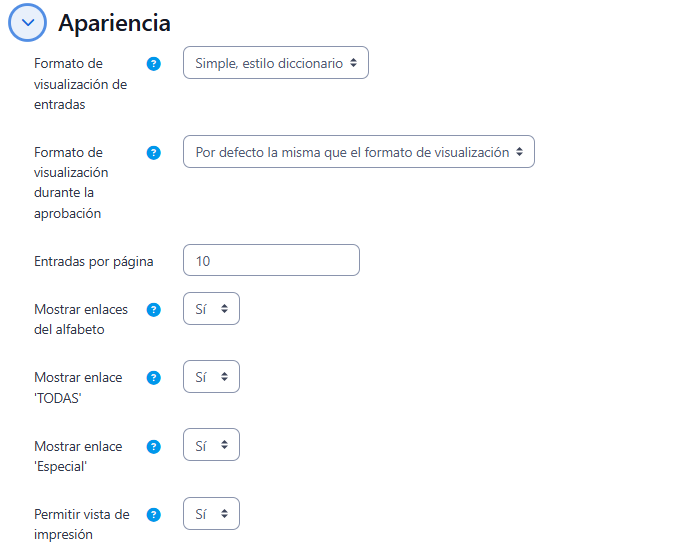Open help for Permitir vista de impresión
Viewport: 683px width, 551px height.
click(x=153, y=515)
